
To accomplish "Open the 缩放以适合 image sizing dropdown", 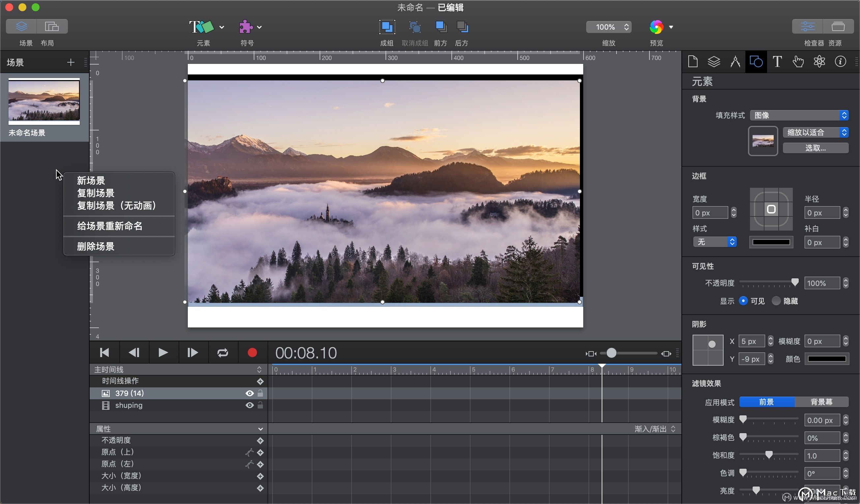I will (x=815, y=132).
